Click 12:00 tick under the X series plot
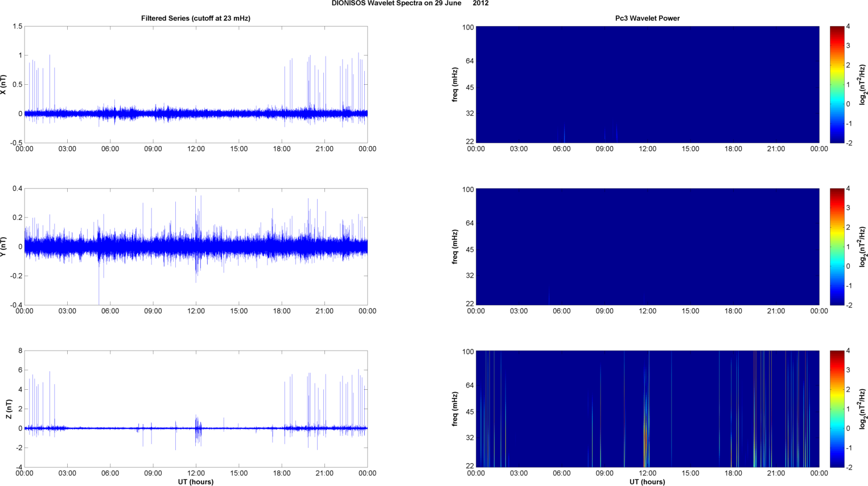This screenshot has height=486, width=868. pos(196,149)
